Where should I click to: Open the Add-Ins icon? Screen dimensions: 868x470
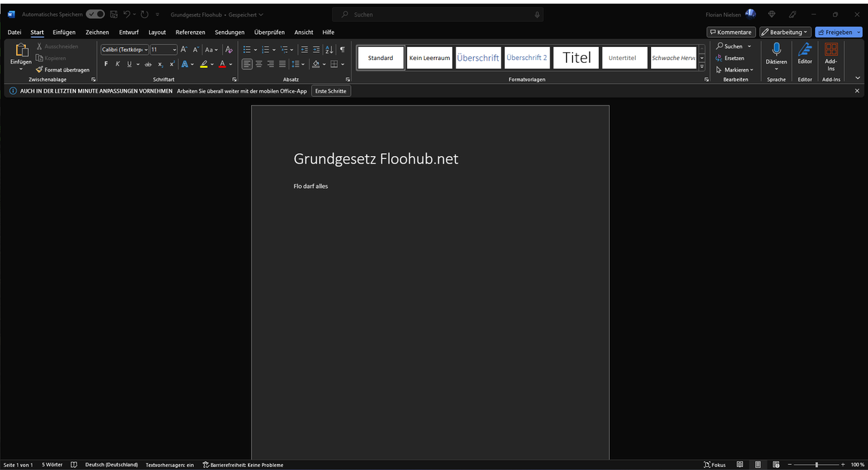(x=831, y=49)
